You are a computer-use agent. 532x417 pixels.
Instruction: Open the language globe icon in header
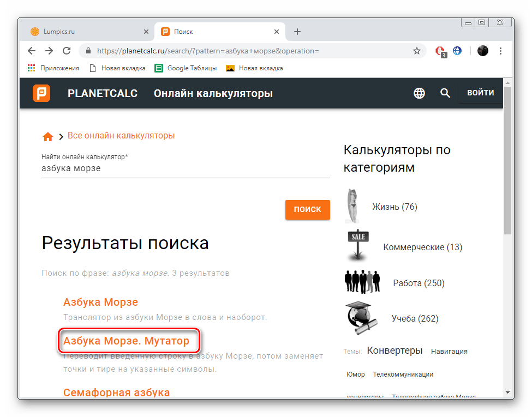click(419, 93)
